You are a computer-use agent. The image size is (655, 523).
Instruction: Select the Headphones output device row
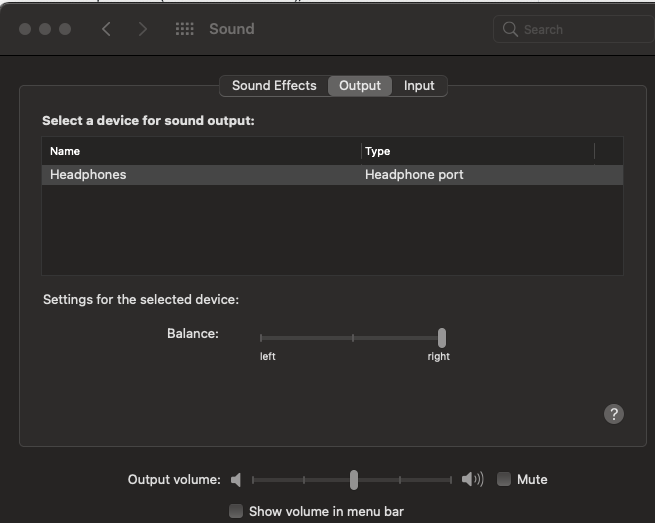pyautogui.click(x=333, y=175)
